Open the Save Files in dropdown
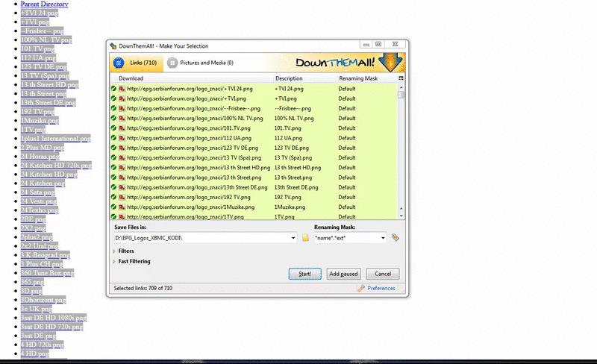Viewport: 597px width, 364px height. tap(295, 238)
